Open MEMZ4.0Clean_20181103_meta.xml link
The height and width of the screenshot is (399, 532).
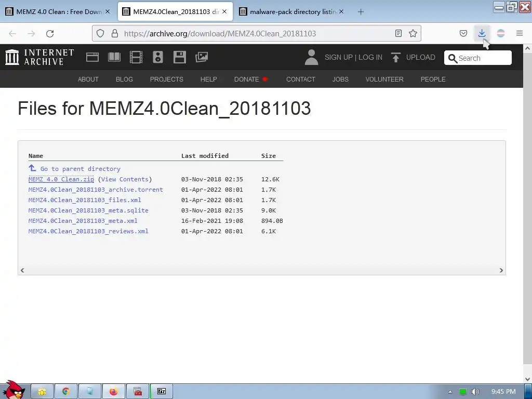click(83, 220)
